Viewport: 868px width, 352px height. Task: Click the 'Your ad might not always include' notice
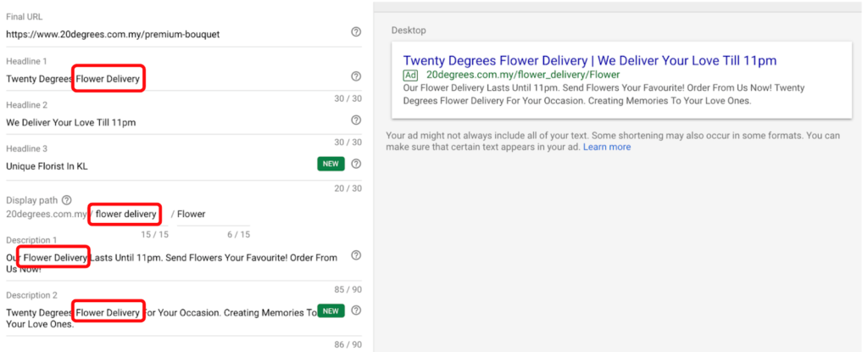(613, 142)
